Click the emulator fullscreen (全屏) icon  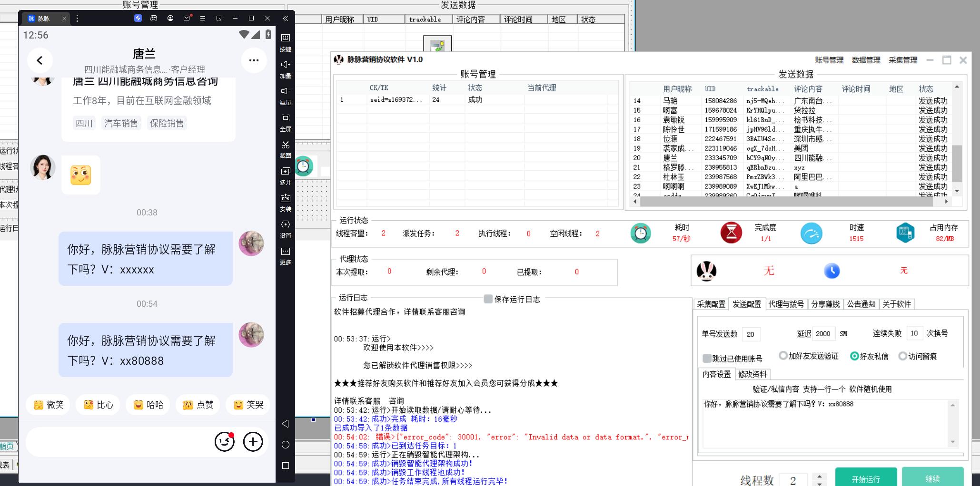(286, 118)
